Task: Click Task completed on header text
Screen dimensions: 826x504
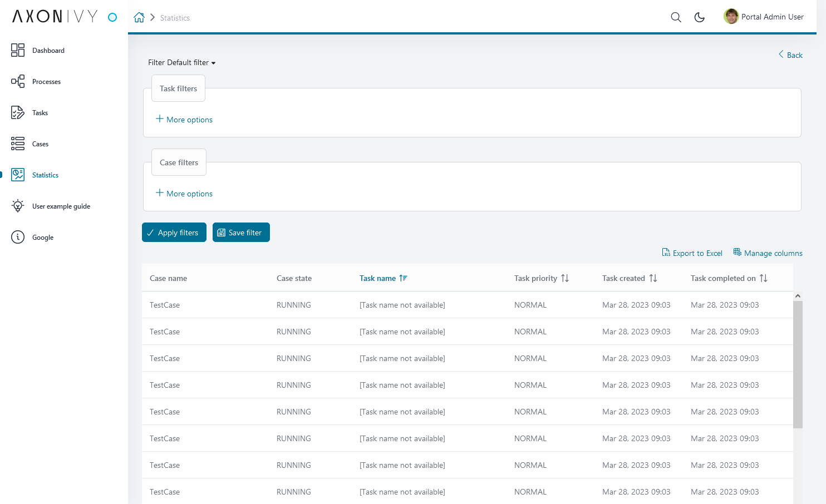Action: click(723, 278)
